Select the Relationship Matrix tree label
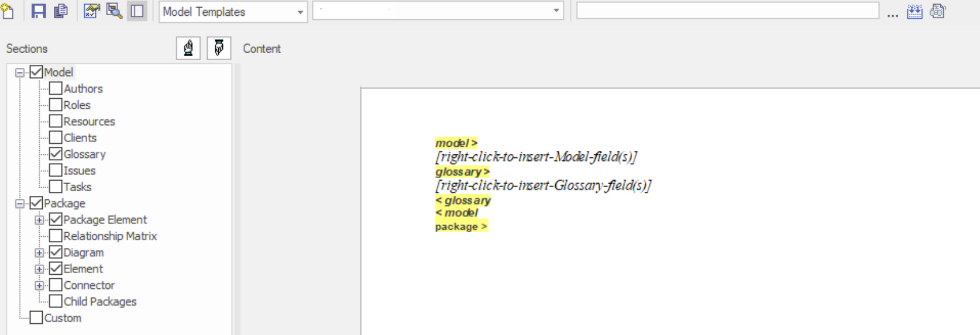Screen dimensions: 980x335 coord(110,236)
